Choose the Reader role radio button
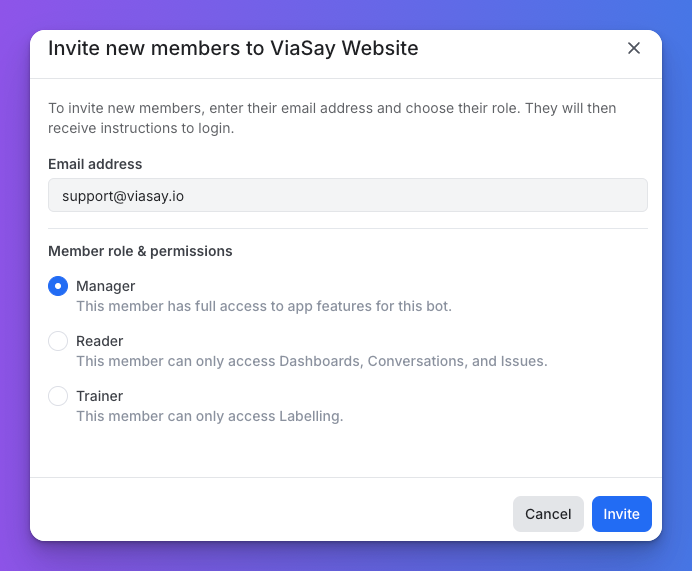Viewport: 692px width, 571px height. pyautogui.click(x=58, y=341)
